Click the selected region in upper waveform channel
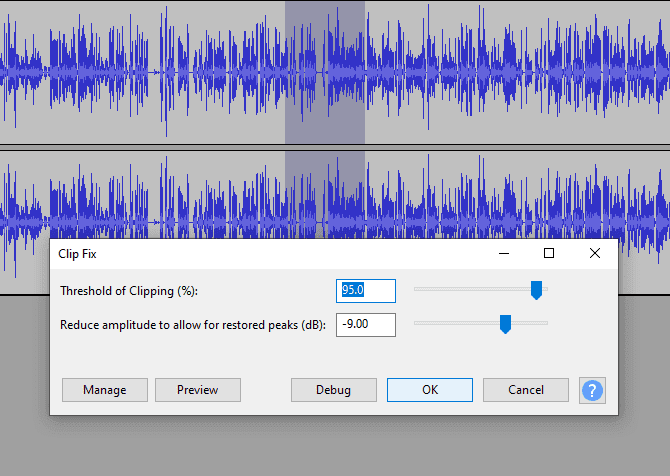The height and width of the screenshot is (476, 670). [325, 72]
